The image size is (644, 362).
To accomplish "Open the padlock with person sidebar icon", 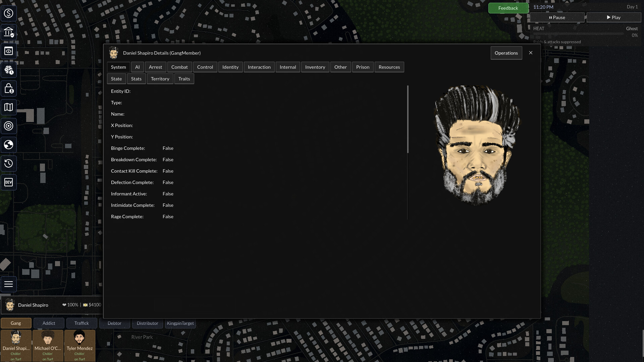I will tap(8, 88).
